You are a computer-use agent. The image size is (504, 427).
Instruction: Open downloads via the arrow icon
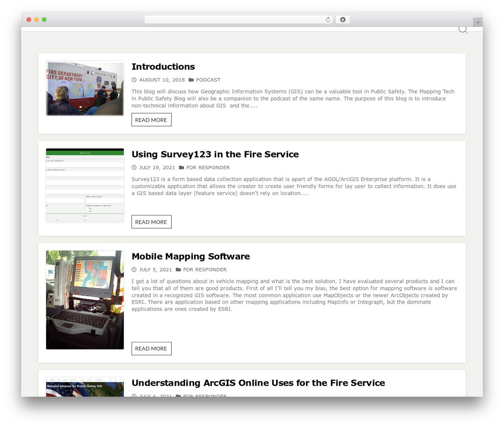tap(343, 20)
